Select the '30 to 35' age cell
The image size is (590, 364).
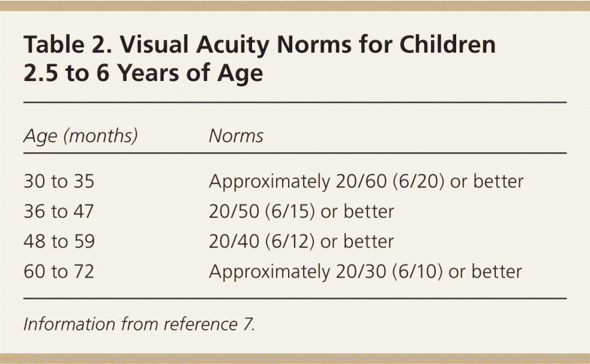click(x=59, y=181)
